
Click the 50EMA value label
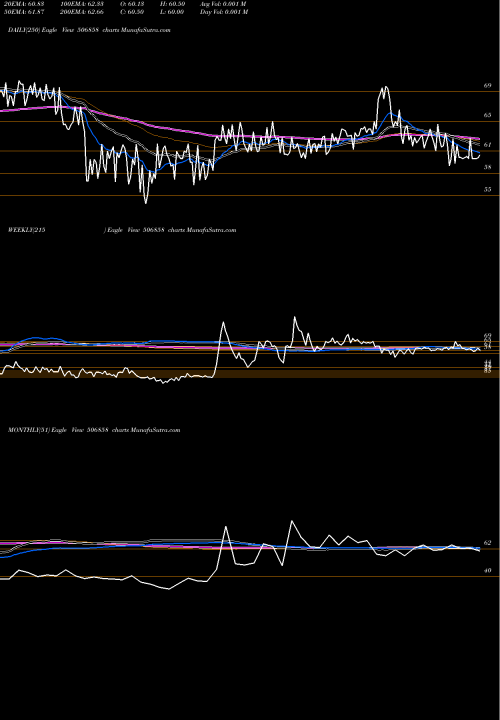click(23, 12)
